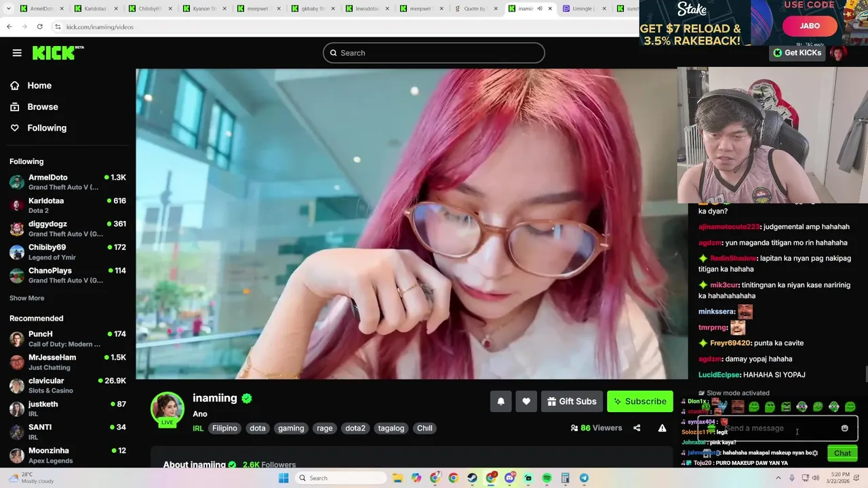Open Discord from the taskbar

pos(510,478)
